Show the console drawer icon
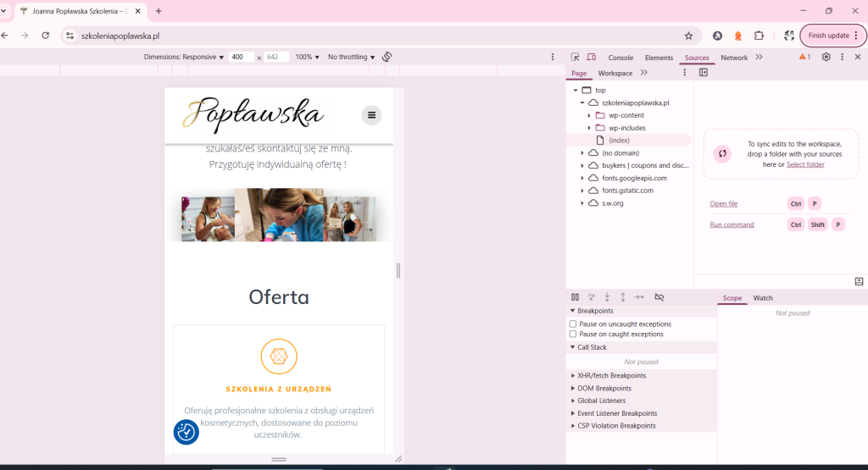Viewport: 868px width, 470px height. pyautogui.click(x=859, y=281)
